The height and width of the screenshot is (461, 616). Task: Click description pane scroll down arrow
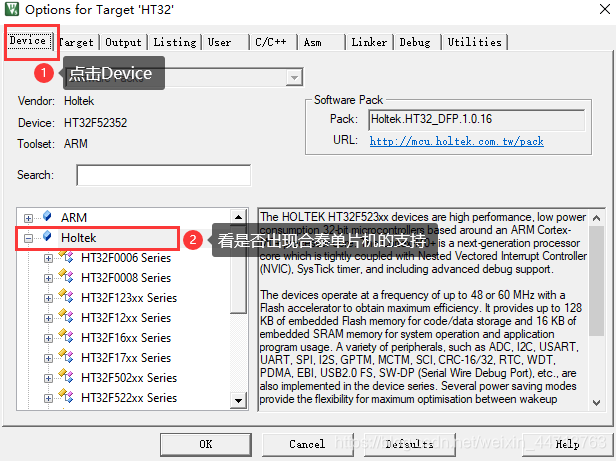tap(596, 402)
